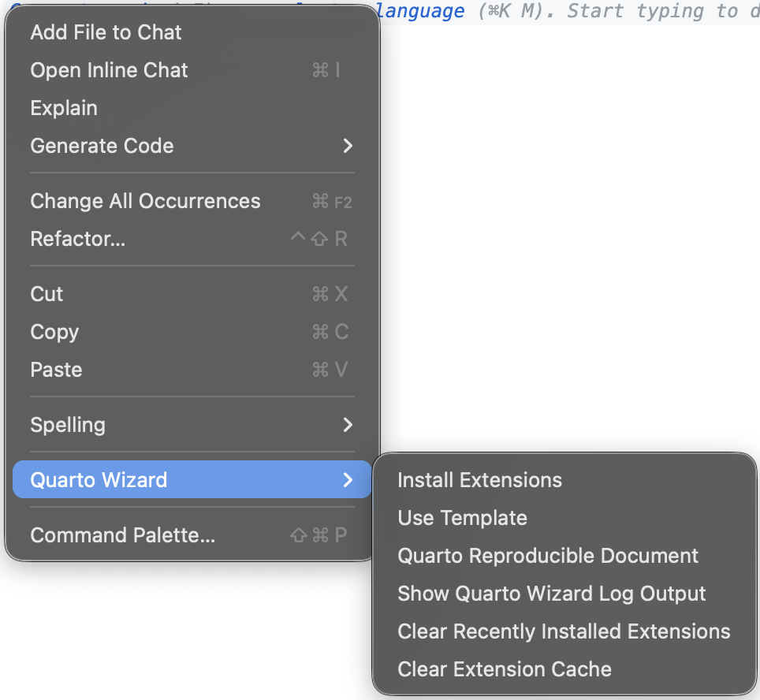Clear Recently Installed Extensions
This screenshot has width=760, height=700.
564,631
